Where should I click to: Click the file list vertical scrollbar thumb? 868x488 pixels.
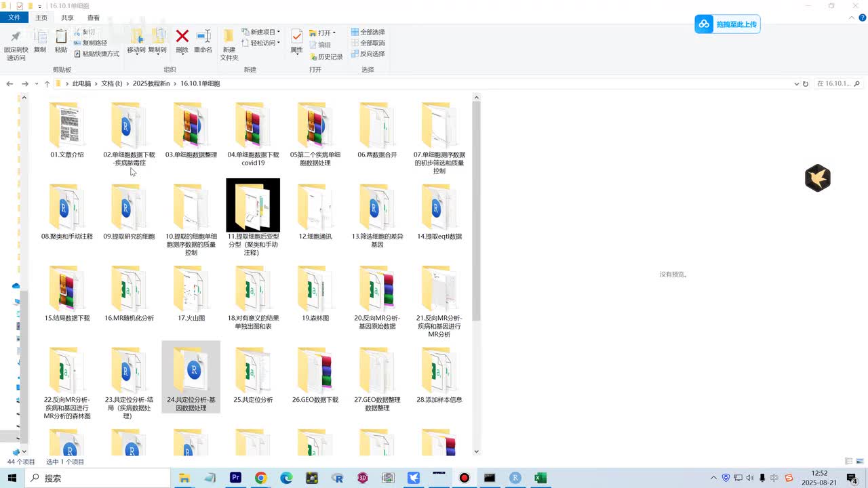coord(476,211)
